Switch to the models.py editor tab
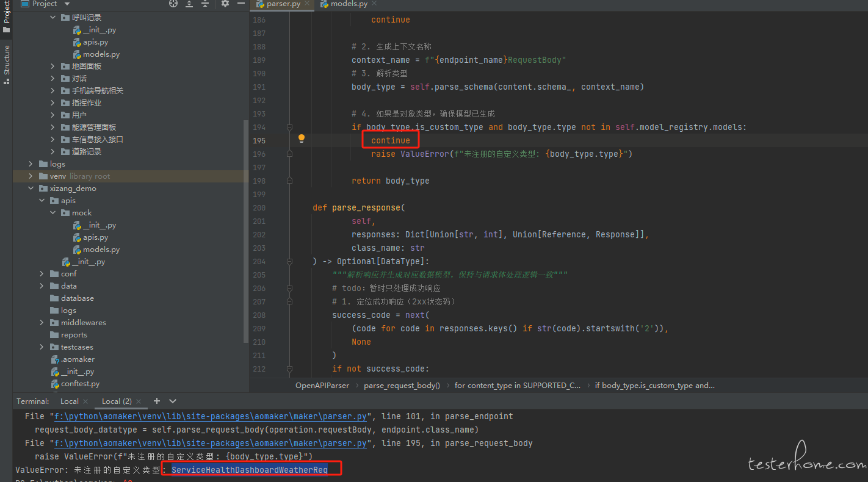Screen dimensions: 868x482 (349, 4)
